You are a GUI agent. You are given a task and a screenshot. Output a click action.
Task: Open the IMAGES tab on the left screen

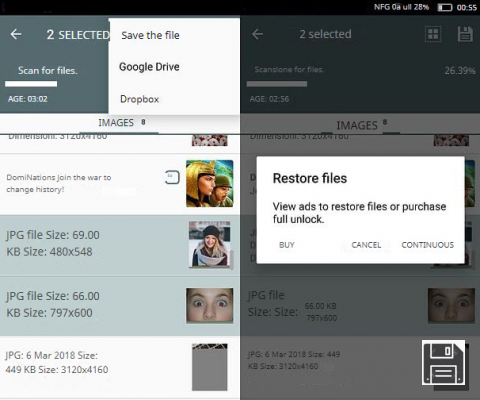tap(122, 123)
